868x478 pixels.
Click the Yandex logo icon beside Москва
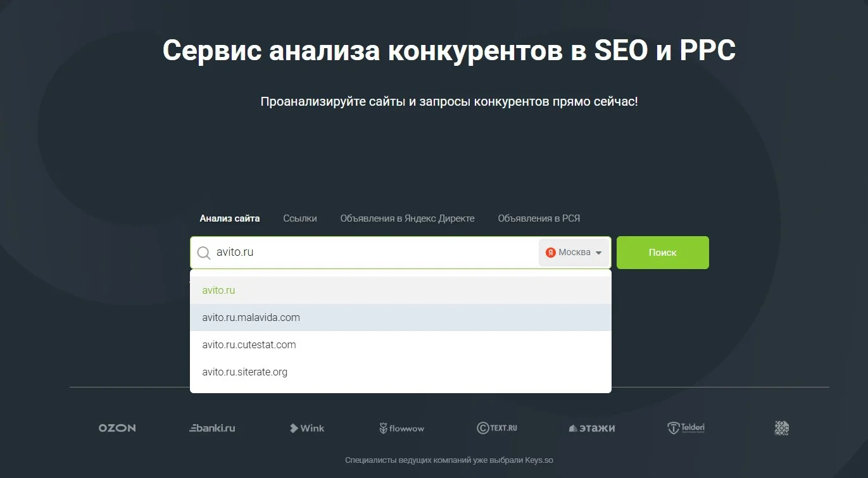[x=550, y=253]
